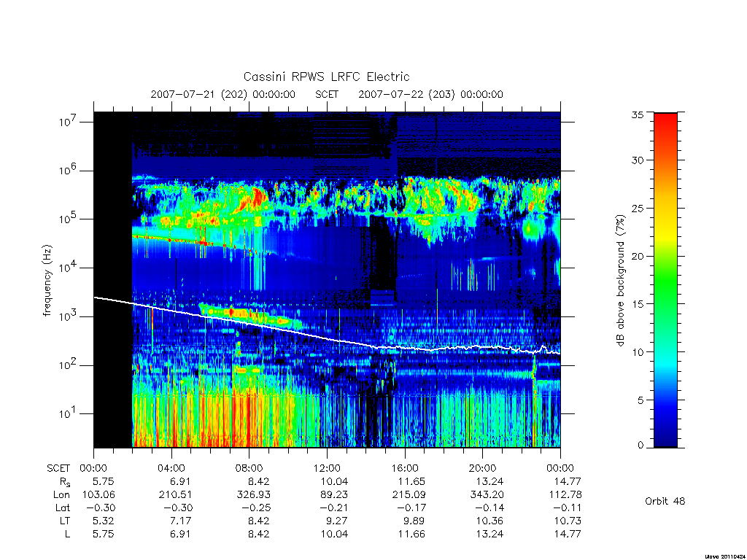Viewport: 747px width, 560px height.
Task: Click the SCET time tick 08:00
Action: click(x=249, y=468)
